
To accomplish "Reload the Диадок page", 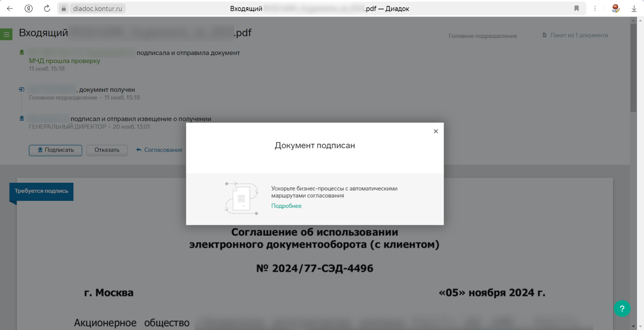I will click(x=46, y=8).
